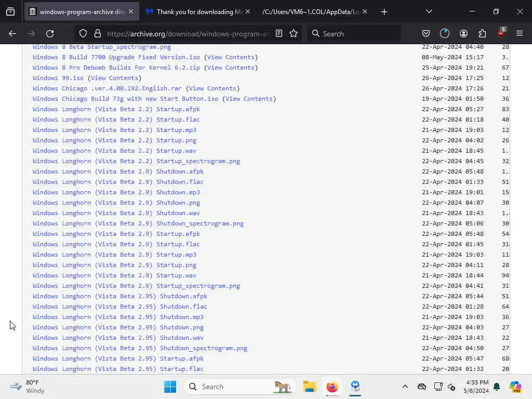Switch to the Thank you for downloading tab
532x399 pixels.
pyautogui.click(x=198, y=12)
